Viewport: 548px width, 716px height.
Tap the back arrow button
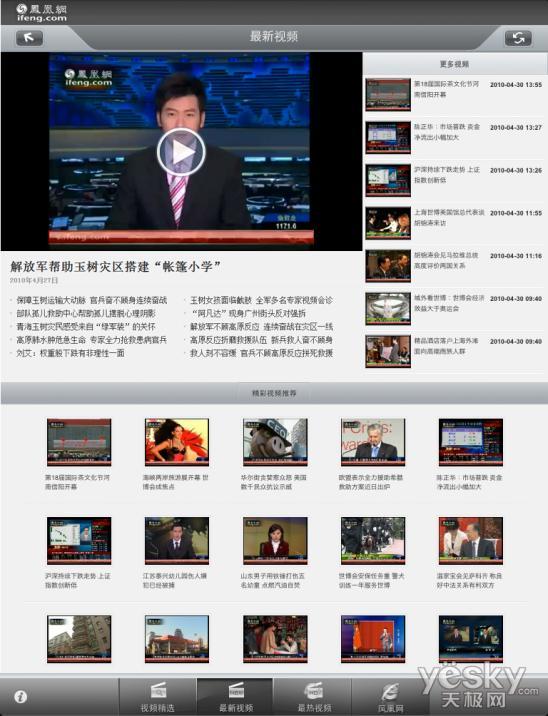point(29,38)
